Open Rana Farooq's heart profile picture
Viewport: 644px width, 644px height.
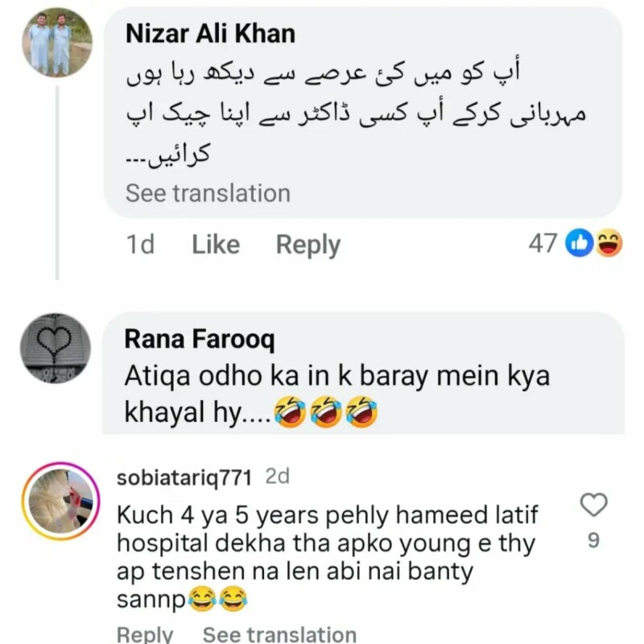coord(56,349)
